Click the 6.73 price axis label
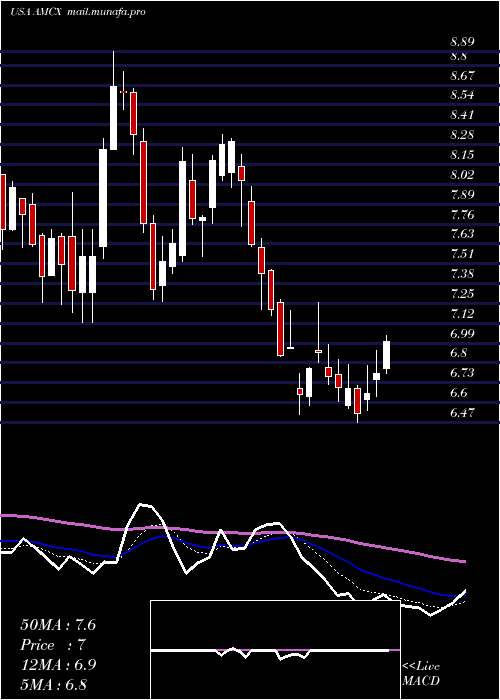 pos(462,373)
